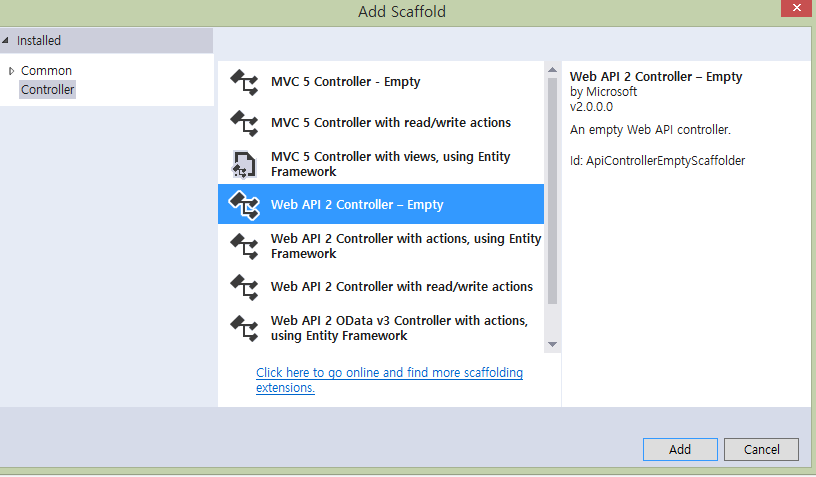Select the Common category label

coord(46,70)
